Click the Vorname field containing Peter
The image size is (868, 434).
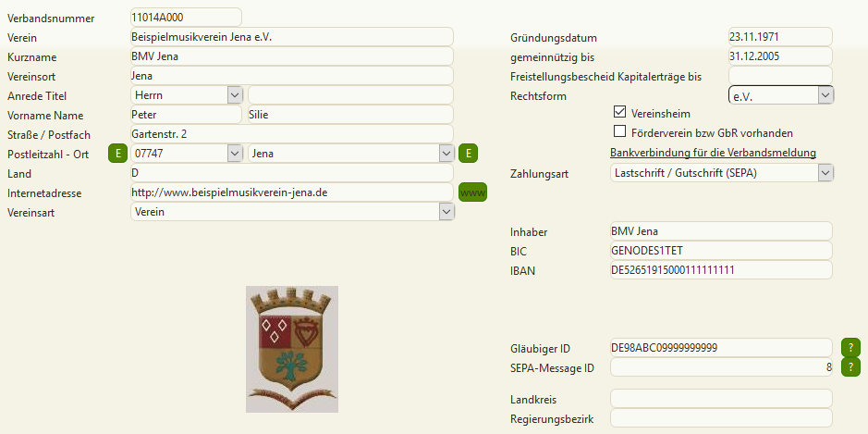(x=186, y=114)
